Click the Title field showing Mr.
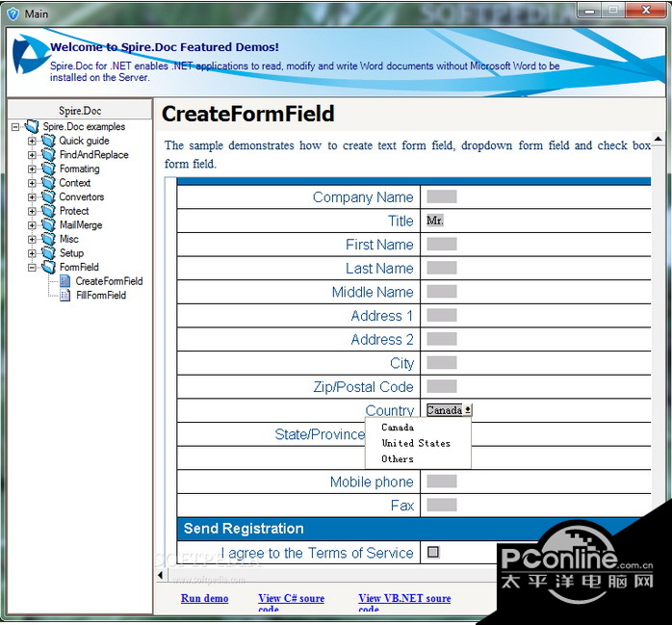 [435, 221]
